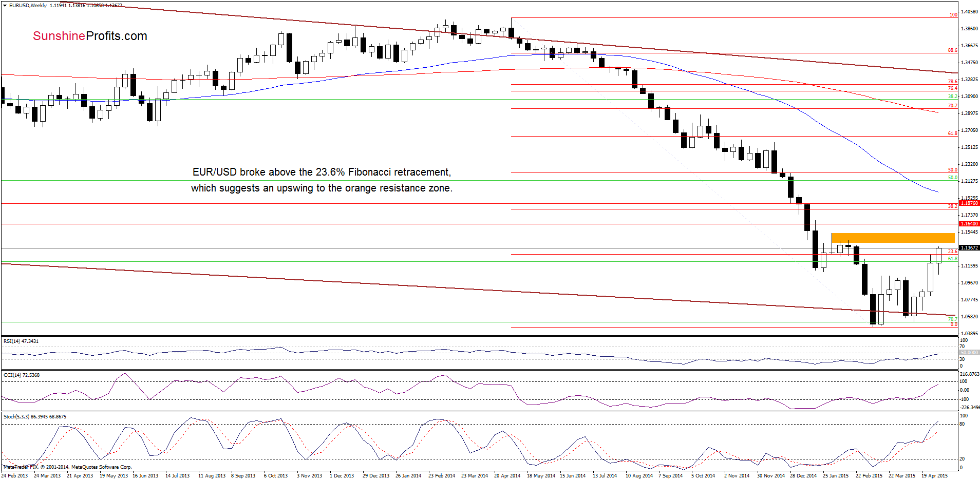Click the 23 Mar 2014 date label

475,475
